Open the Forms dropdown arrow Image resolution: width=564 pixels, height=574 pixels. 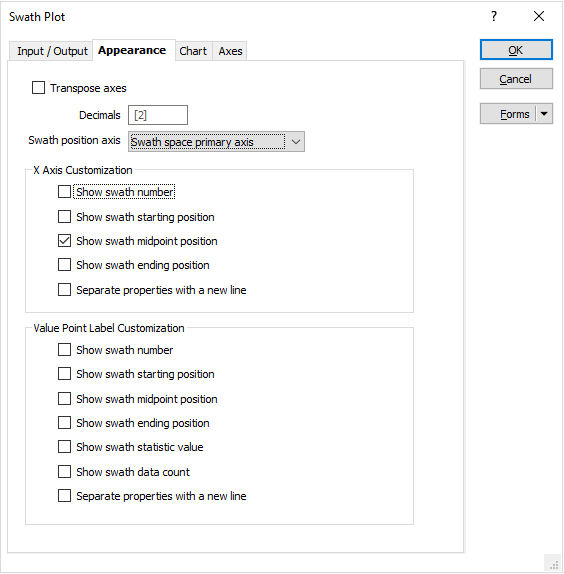(x=544, y=114)
